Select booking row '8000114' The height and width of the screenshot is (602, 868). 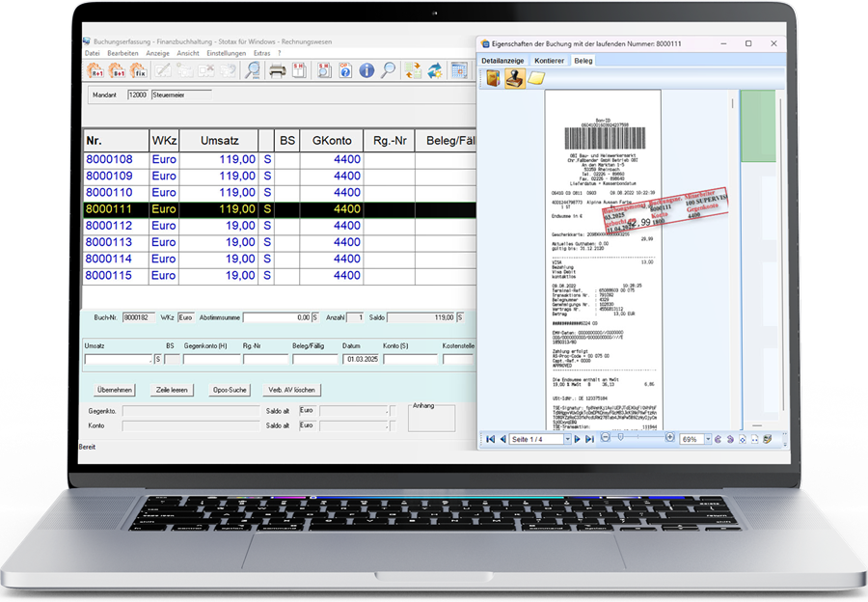tap(280, 260)
